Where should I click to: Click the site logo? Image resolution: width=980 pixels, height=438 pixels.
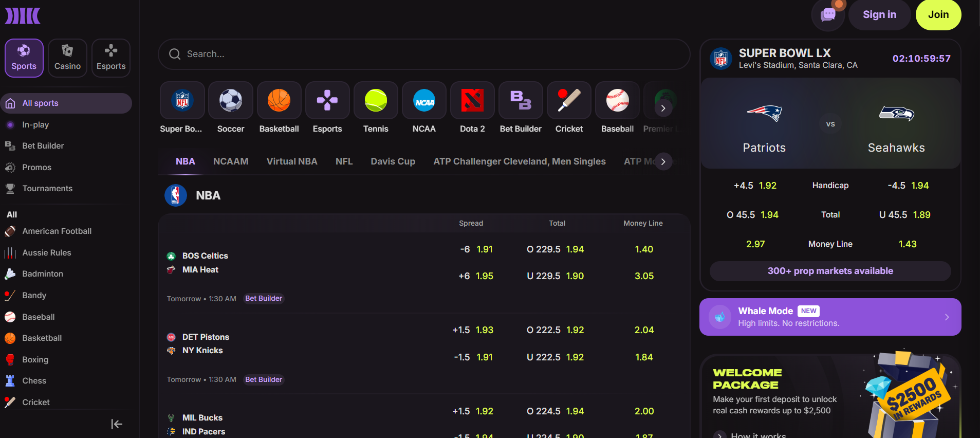coord(23,15)
